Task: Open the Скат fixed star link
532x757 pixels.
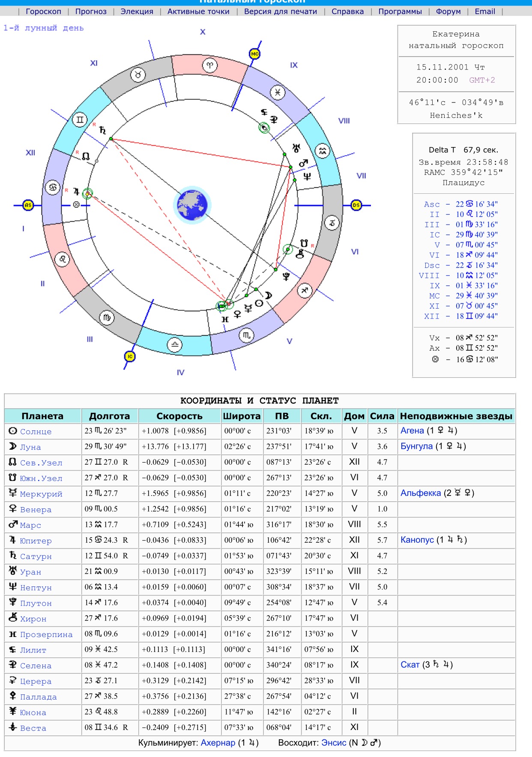Action: point(410,664)
